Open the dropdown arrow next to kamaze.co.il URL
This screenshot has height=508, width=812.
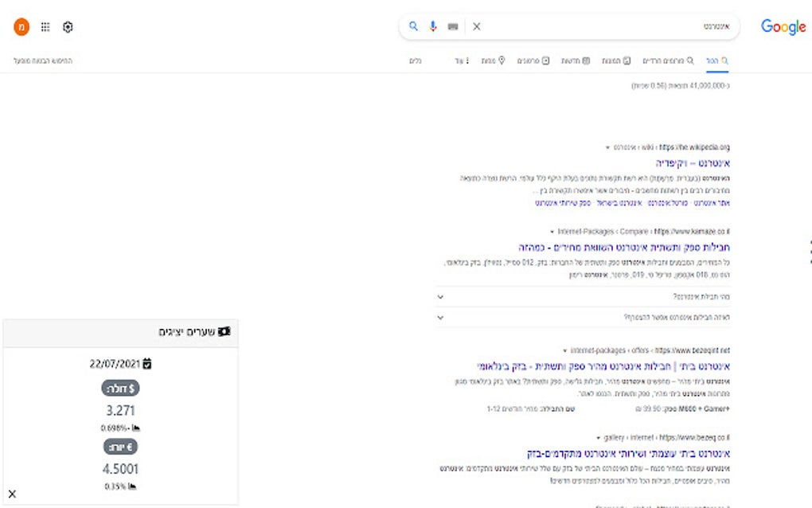pyautogui.click(x=552, y=232)
